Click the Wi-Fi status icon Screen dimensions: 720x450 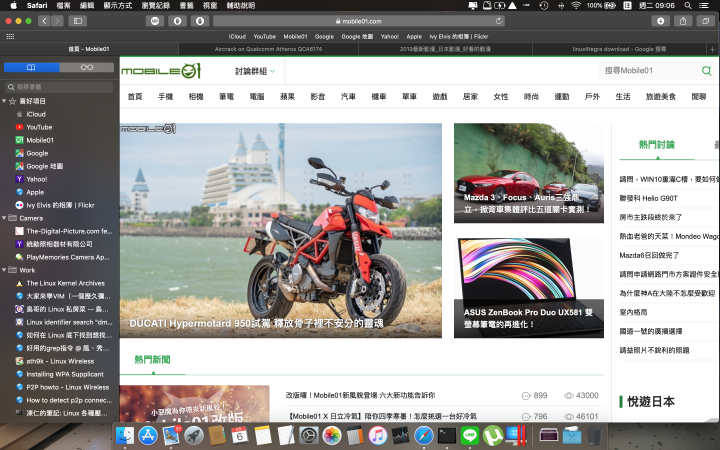[x=575, y=6]
